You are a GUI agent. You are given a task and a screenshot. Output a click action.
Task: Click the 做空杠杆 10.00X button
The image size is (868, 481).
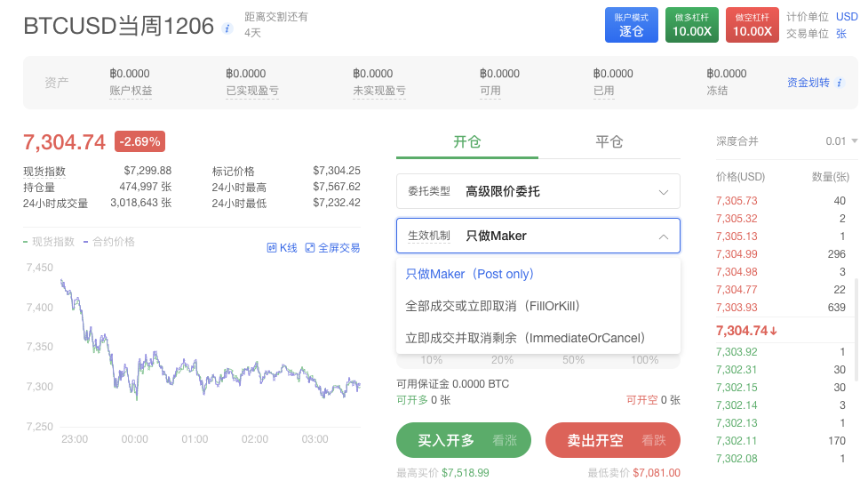click(x=753, y=25)
